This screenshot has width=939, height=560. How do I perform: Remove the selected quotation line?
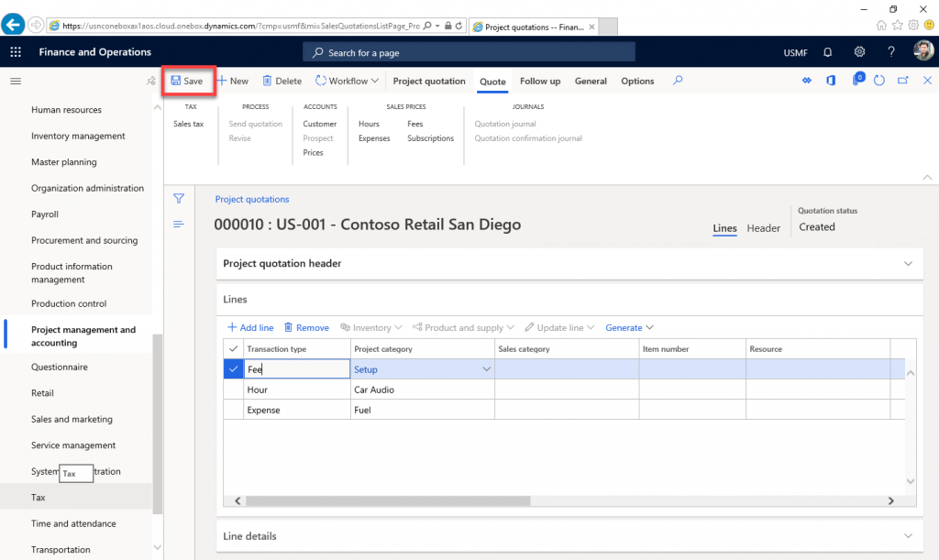[306, 327]
